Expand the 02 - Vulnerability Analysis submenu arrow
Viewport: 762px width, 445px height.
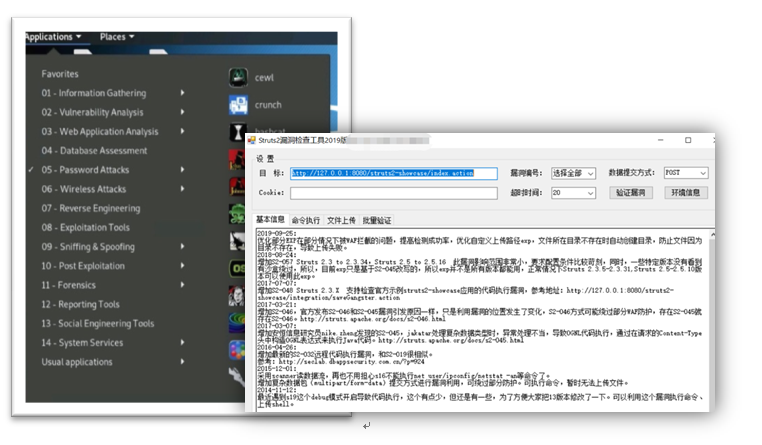pos(183,112)
